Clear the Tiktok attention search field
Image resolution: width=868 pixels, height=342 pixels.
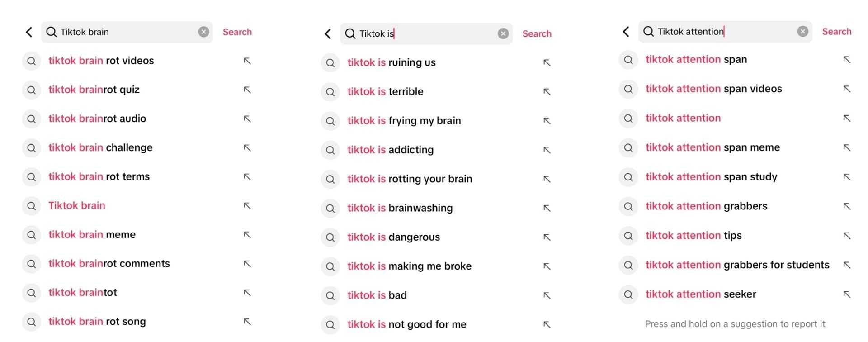802,31
